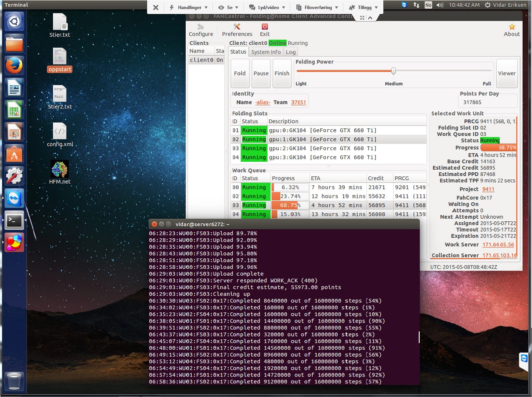Viewport: 532px width, 397px height.
Task: Collapse the TeamViewer toolbar with up chevron
Action: pos(370,18)
